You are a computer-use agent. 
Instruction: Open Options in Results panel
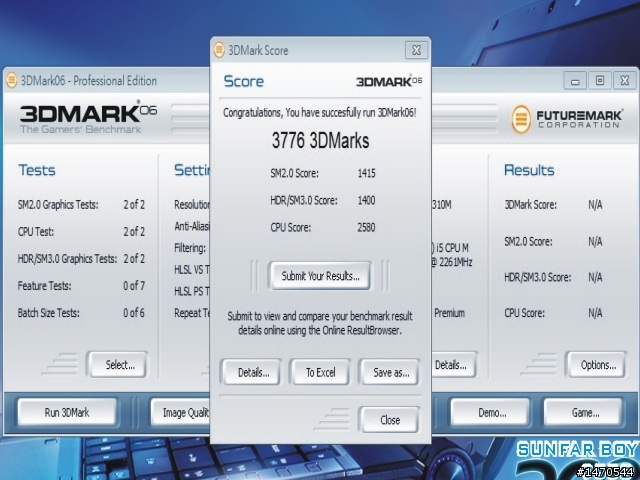point(596,364)
